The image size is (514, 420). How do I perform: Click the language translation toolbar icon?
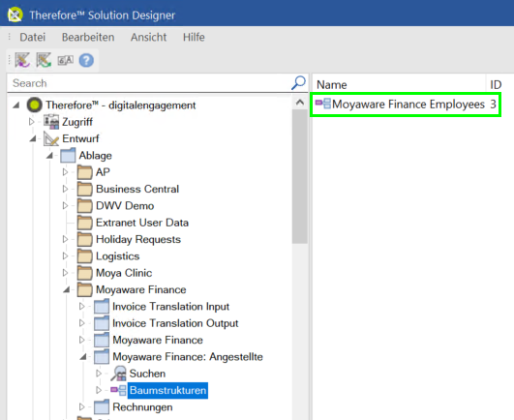tap(65, 60)
